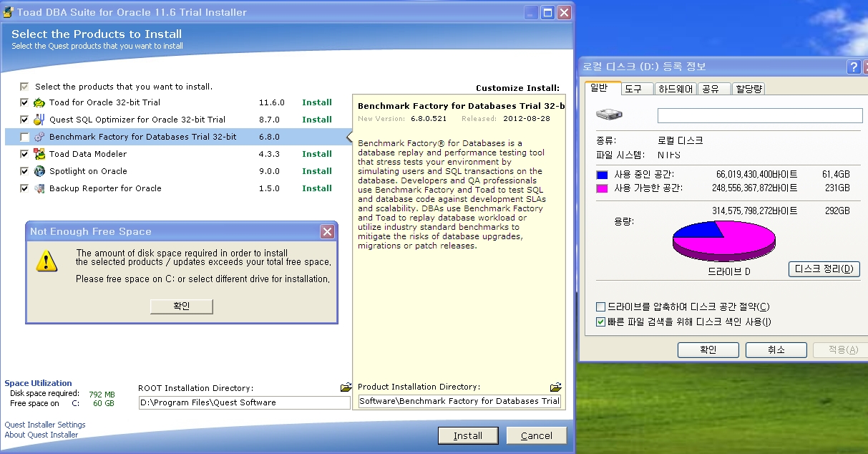868x454 pixels.
Task: Disable disk indexing checkbox (빠른 파일 검색)
Action: [601, 322]
